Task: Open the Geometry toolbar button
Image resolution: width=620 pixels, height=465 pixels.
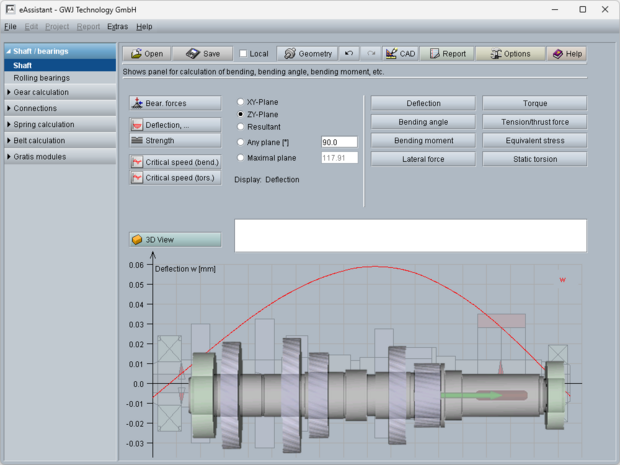Action: click(306, 54)
